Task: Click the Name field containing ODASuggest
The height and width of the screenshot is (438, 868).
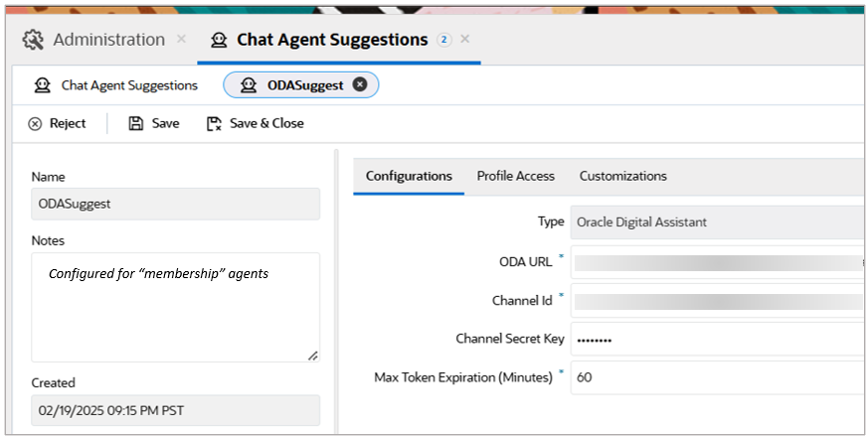Action: 175,204
